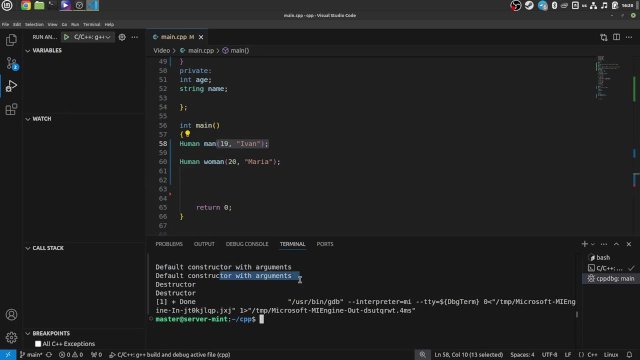Click Ln 58, Col 10 cursor position
The width and height of the screenshot is (640, 360).
(x=469, y=355)
